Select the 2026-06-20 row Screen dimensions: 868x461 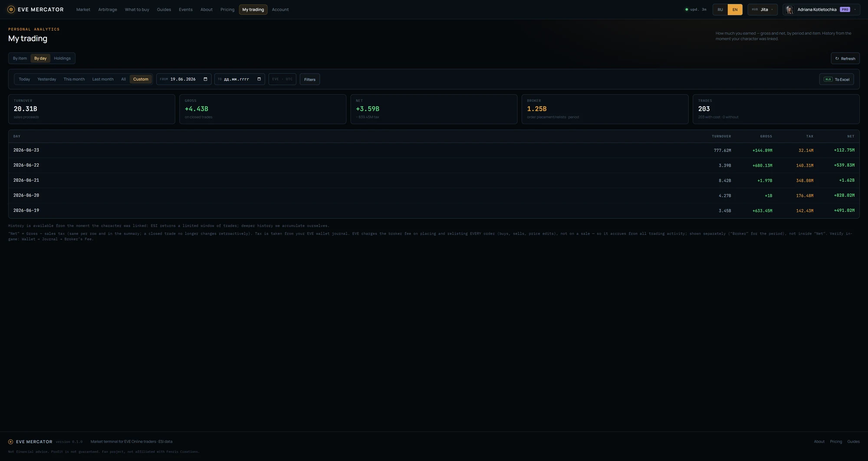click(x=434, y=196)
